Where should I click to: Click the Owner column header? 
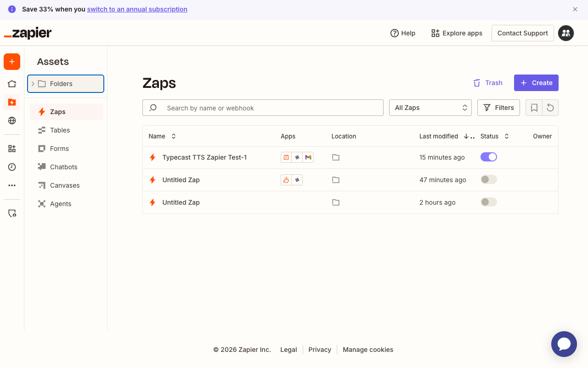click(x=543, y=136)
